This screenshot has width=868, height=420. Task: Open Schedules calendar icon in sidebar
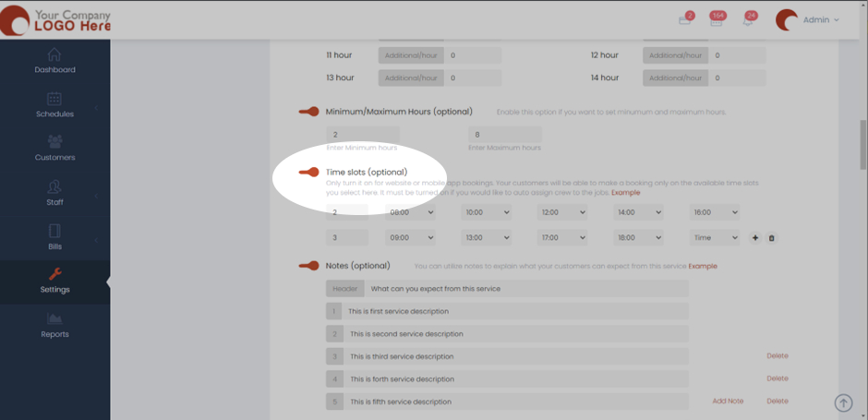point(54,100)
